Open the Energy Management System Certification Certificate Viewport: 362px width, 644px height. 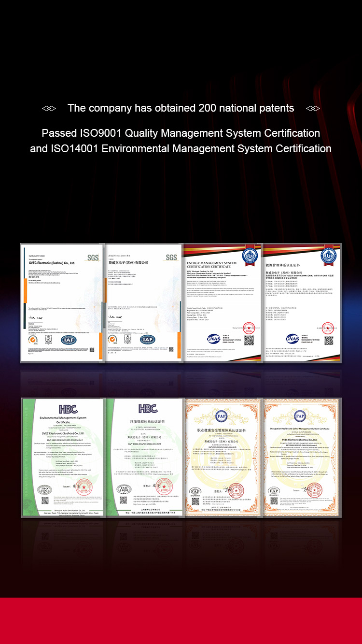(223, 302)
